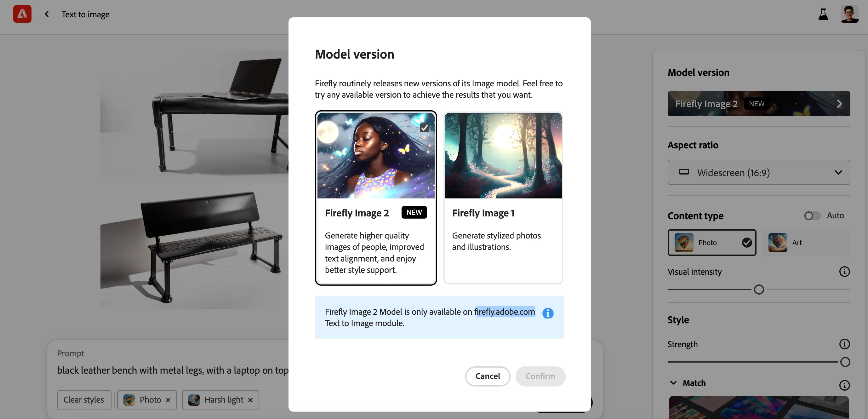Remove the Harsh light style tag
Screen dimensions: 868x419
(x=250, y=400)
